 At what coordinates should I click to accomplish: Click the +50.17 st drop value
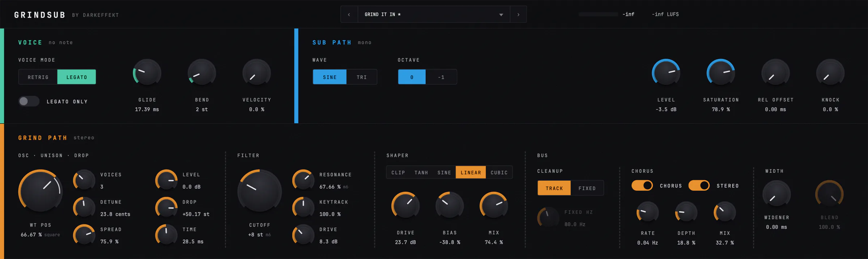pyautogui.click(x=196, y=214)
